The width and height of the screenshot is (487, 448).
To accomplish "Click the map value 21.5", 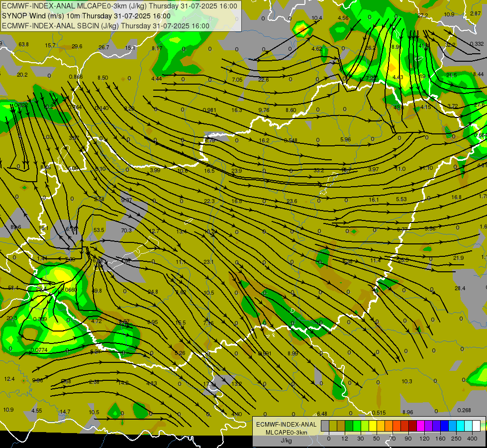I will 451,75.
